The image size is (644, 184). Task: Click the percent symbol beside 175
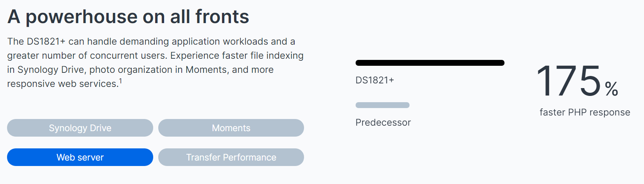pos(612,89)
